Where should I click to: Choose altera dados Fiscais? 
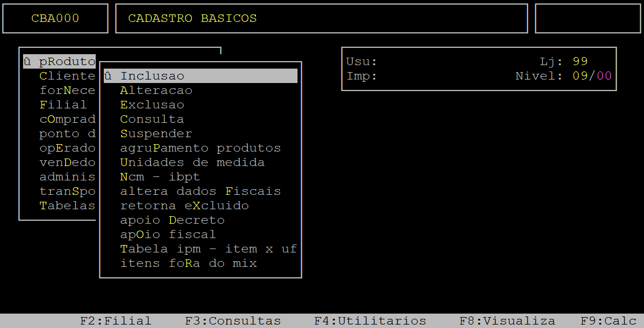(201, 191)
